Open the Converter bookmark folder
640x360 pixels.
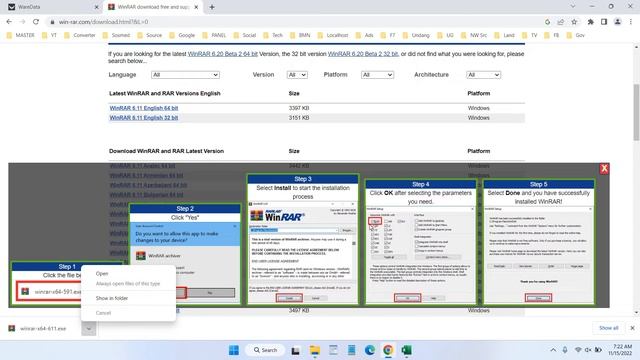pos(80,35)
